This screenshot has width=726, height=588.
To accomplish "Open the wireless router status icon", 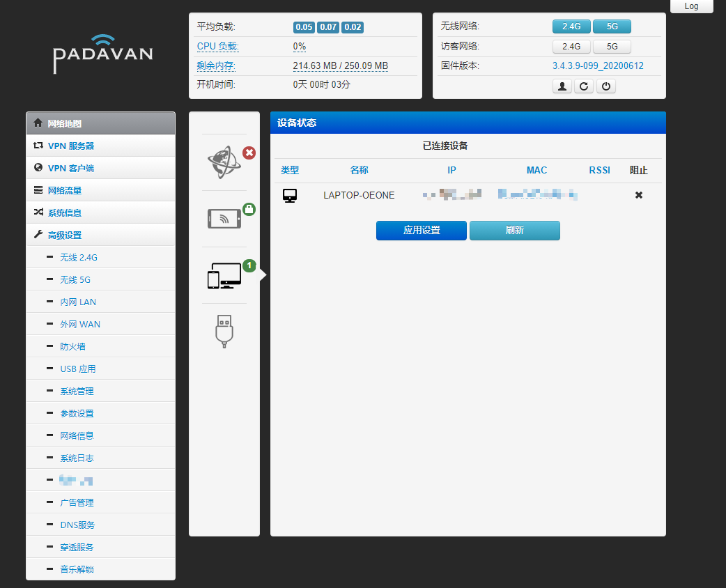I will (224, 219).
